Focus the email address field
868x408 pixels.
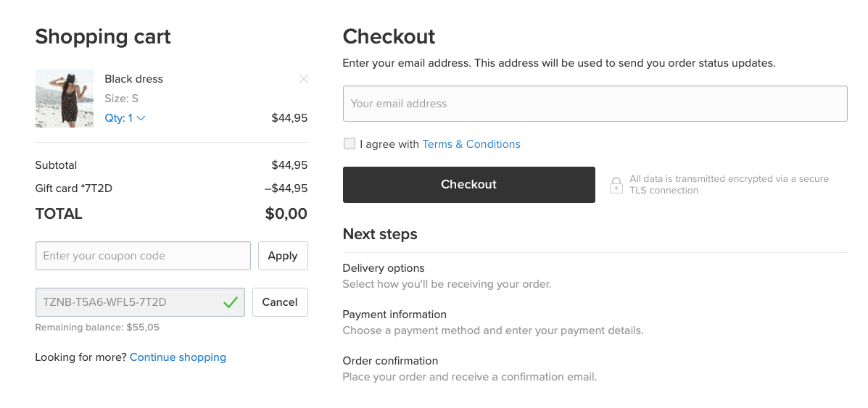pyautogui.click(x=595, y=104)
